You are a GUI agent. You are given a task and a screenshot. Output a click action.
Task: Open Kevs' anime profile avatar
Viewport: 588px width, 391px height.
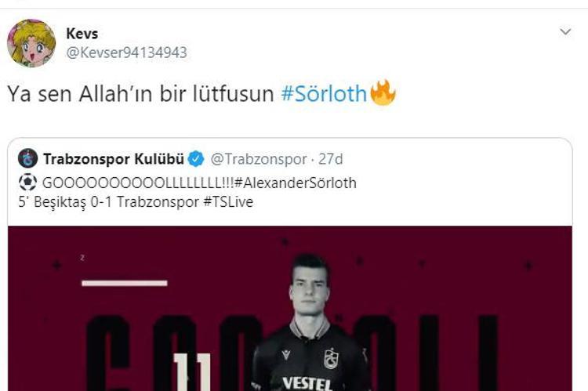pos(31,43)
